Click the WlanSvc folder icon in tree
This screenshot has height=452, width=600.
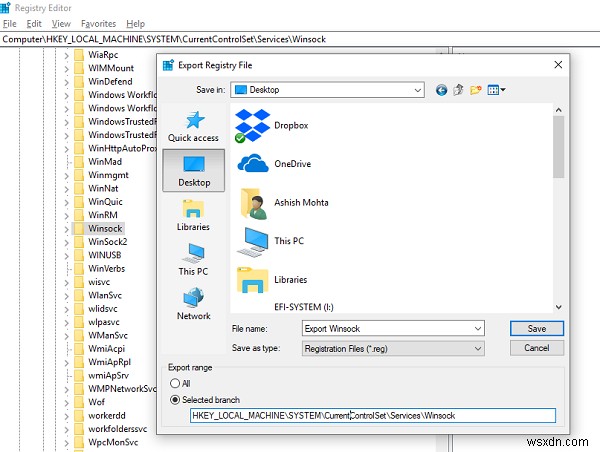(x=79, y=295)
